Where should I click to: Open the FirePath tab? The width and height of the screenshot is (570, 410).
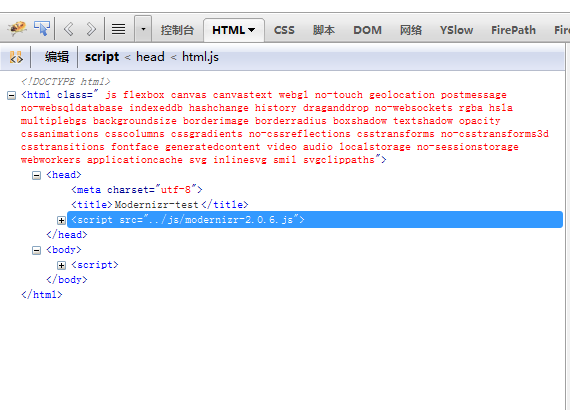pos(513,30)
